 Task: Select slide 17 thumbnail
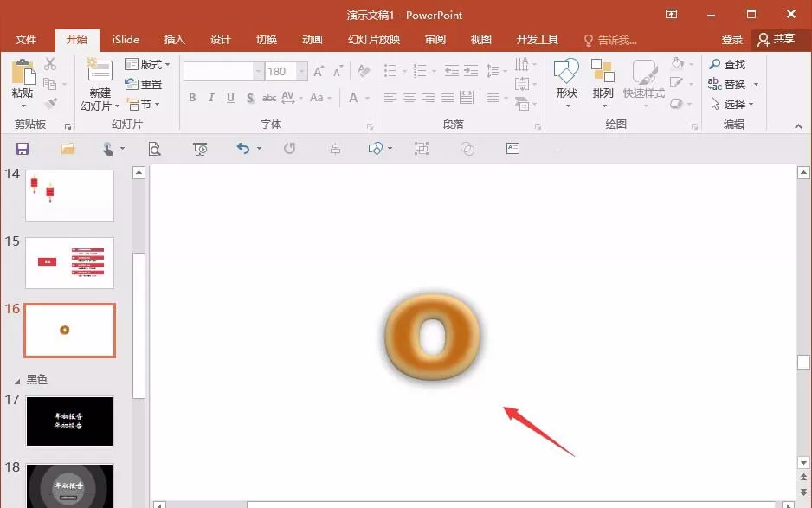pyautogui.click(x=69, y=421)
